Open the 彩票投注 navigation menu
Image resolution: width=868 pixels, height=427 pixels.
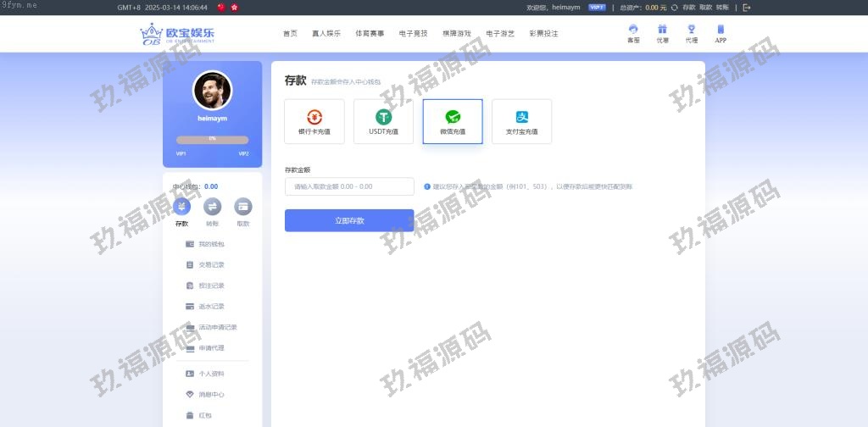[543, 34]
